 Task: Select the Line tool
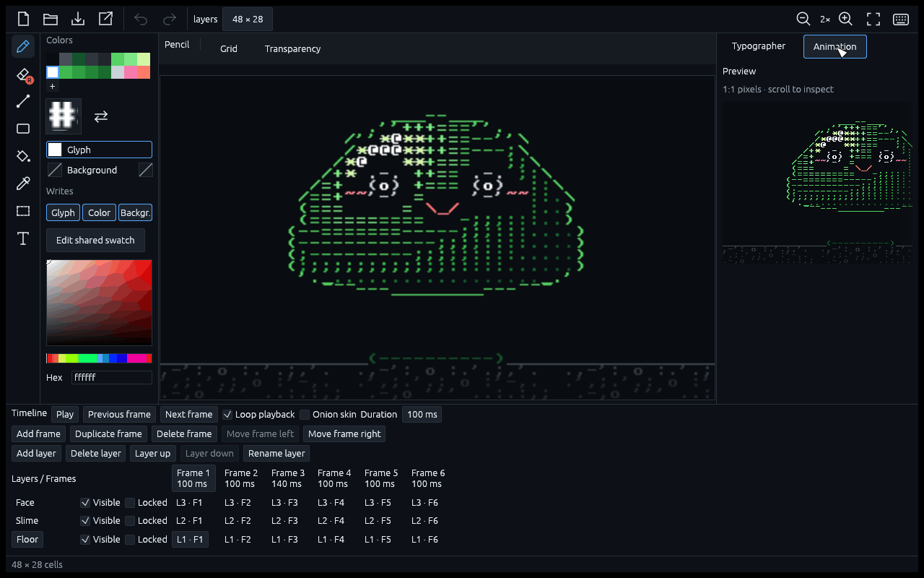[23, 101]
